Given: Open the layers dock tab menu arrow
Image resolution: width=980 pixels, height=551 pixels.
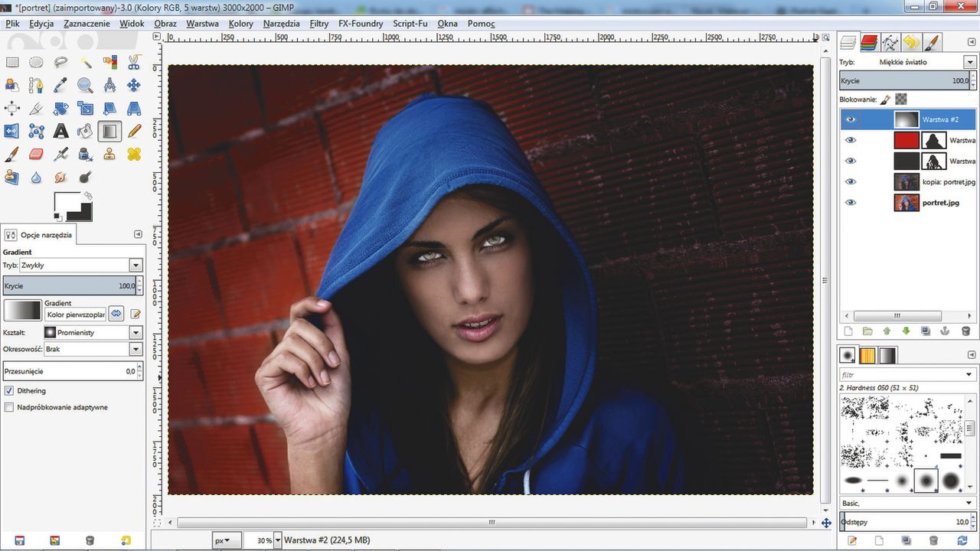Looking at the screenshot, I should [970, 41].
